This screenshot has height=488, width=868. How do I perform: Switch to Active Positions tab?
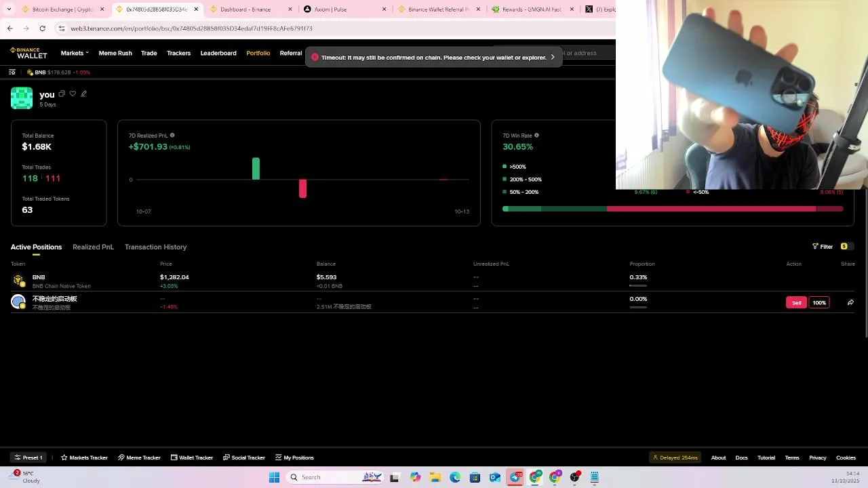(x=36, y=247)
